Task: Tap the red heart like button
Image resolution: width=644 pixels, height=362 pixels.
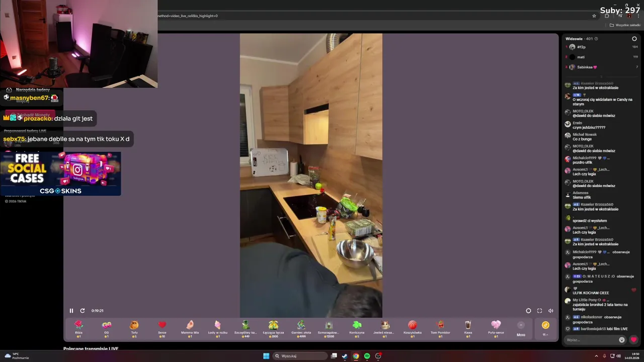Action: tap(633, 340)
